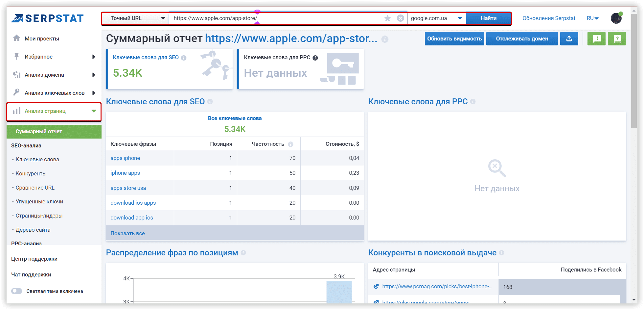Screen dimensions: 644x310
Task: Sort by Стоимость, $ column header
Action: [x=342, y=144]
